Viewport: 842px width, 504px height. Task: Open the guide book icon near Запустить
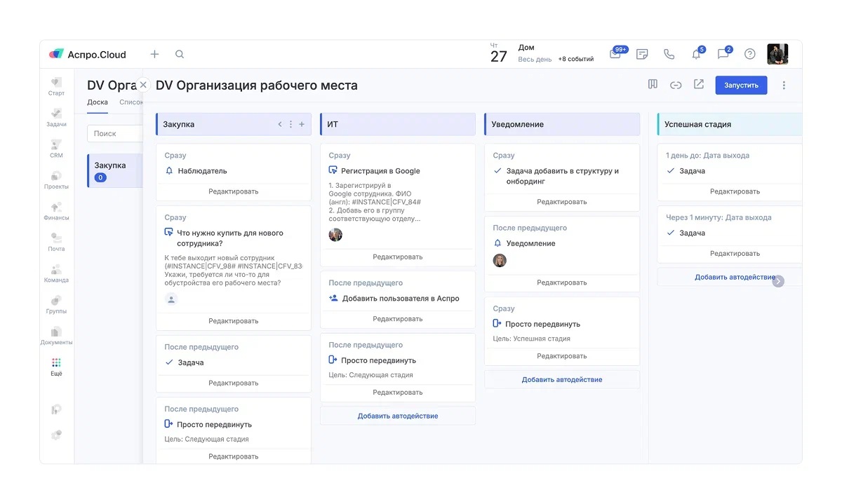(x=653, y=85)
